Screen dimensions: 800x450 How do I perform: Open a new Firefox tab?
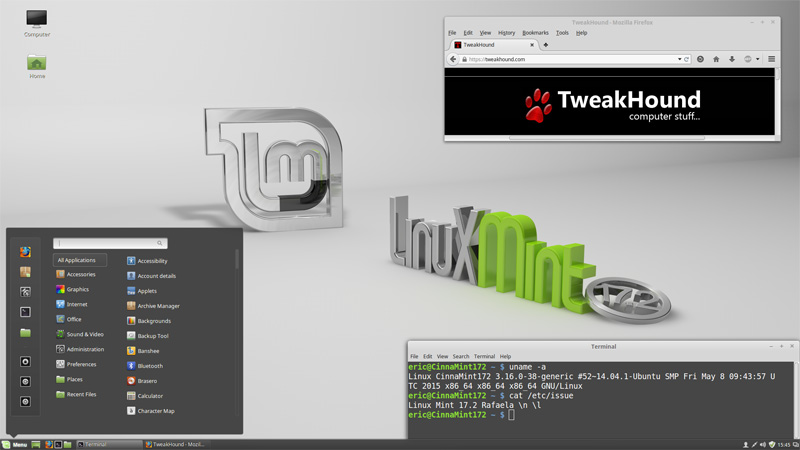[545, 45]
